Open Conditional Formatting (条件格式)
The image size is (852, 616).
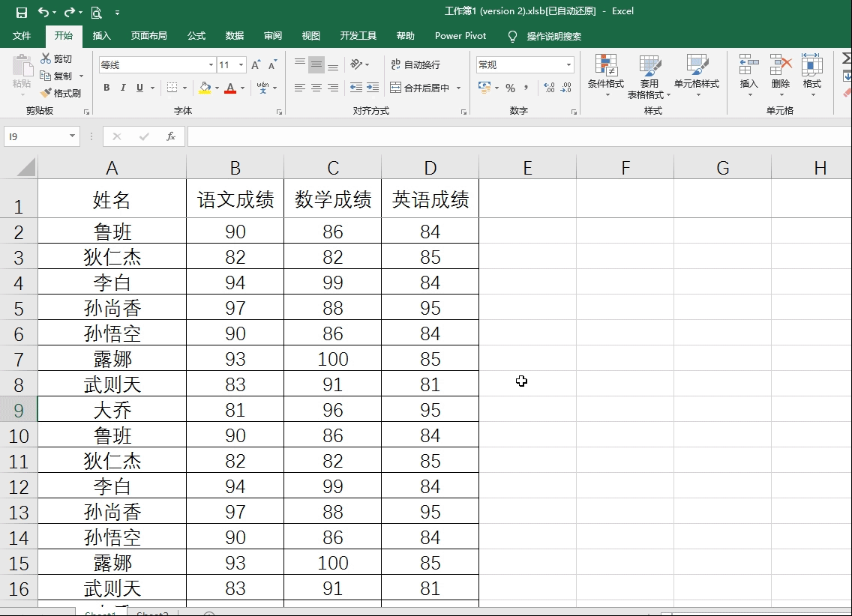click(x=606, y=75)
